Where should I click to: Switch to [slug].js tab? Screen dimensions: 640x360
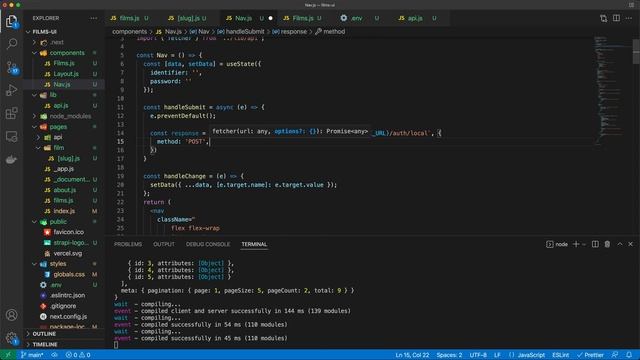[x=187, y=18]
